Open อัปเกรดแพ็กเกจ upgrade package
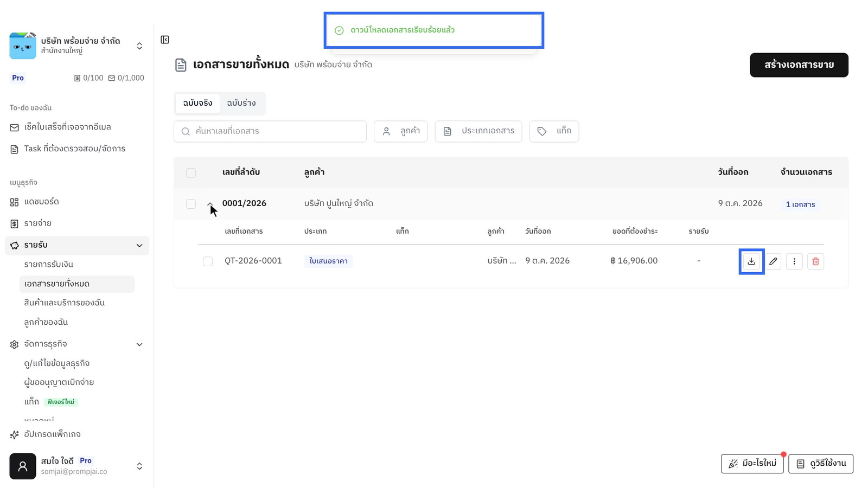Image resolution: width=868 pixels, height=488 pixels. 46,434
